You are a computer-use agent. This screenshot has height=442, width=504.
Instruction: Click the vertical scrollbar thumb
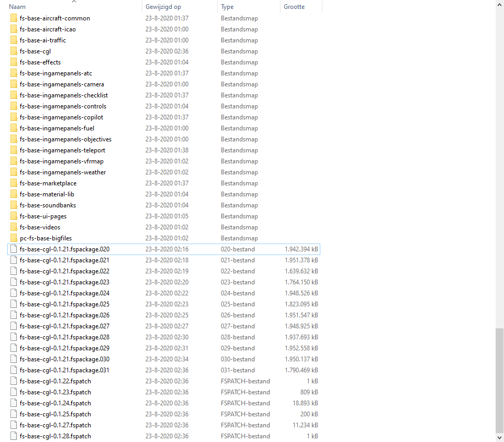tap(500, 380)
